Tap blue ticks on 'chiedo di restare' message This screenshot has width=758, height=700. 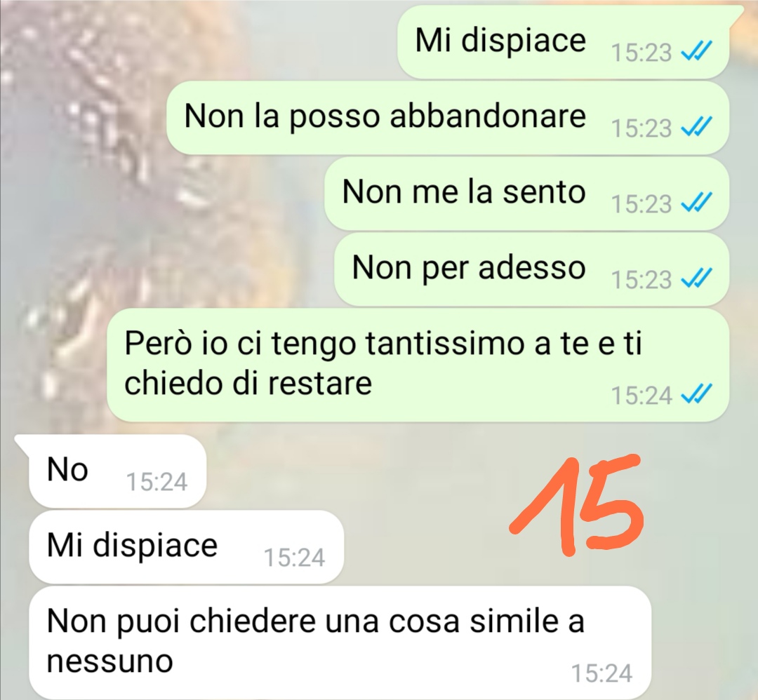(696, 395)
